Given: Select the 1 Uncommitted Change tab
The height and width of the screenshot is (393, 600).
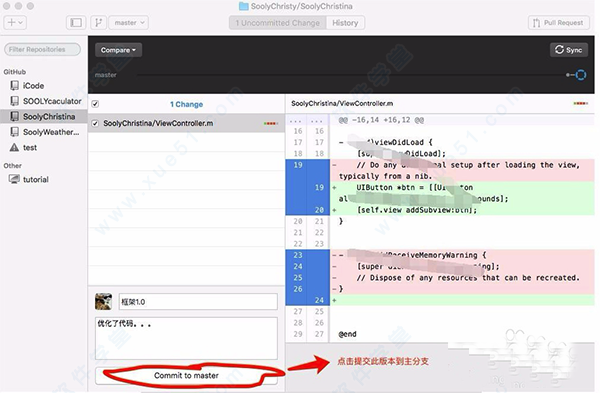Looking at the screenshot, I should pos(277,23).
